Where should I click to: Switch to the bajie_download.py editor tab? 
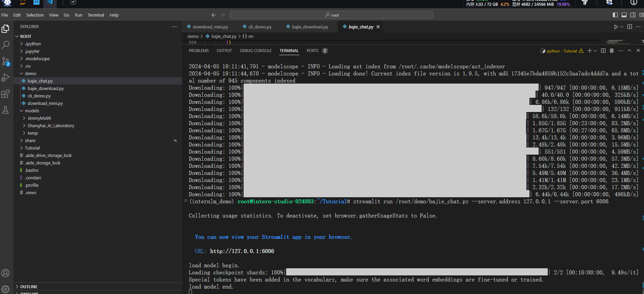310,27
